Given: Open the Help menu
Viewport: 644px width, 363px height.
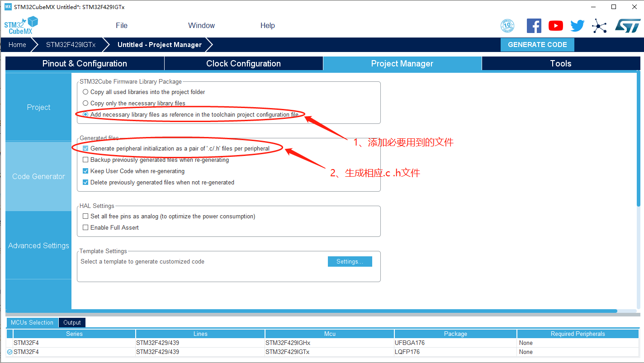Looking at the screenshot, I should pos(268,25).
